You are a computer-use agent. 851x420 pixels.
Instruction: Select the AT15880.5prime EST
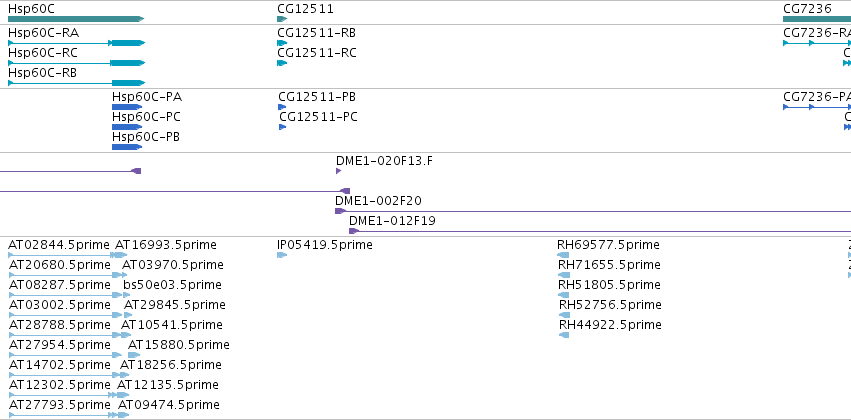pos(134,355)
